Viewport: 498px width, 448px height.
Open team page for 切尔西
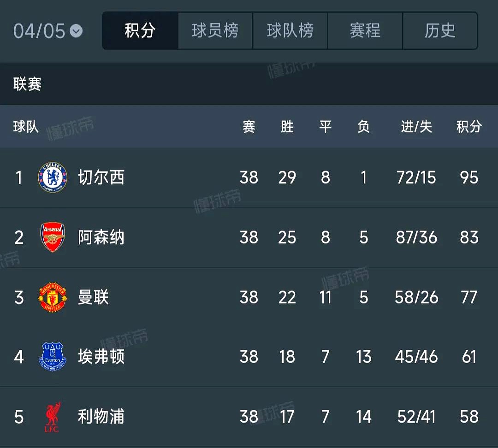click(101, 177)
